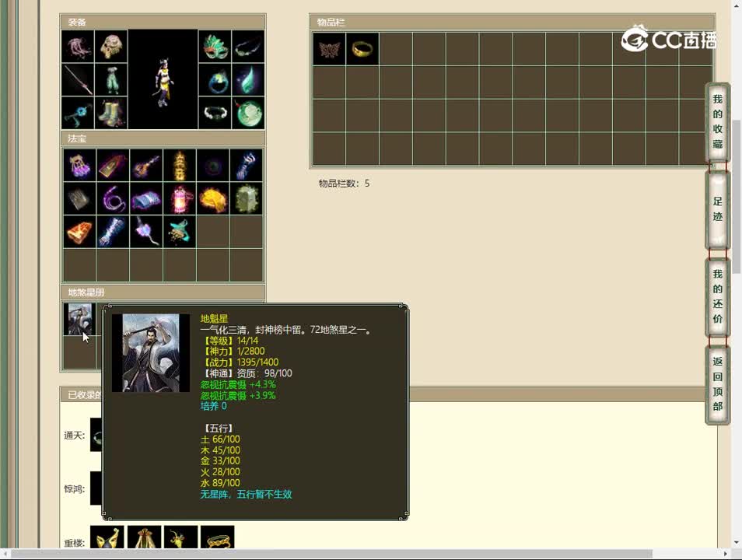Select the gold ornament in 重楼 row

point(180,537)
